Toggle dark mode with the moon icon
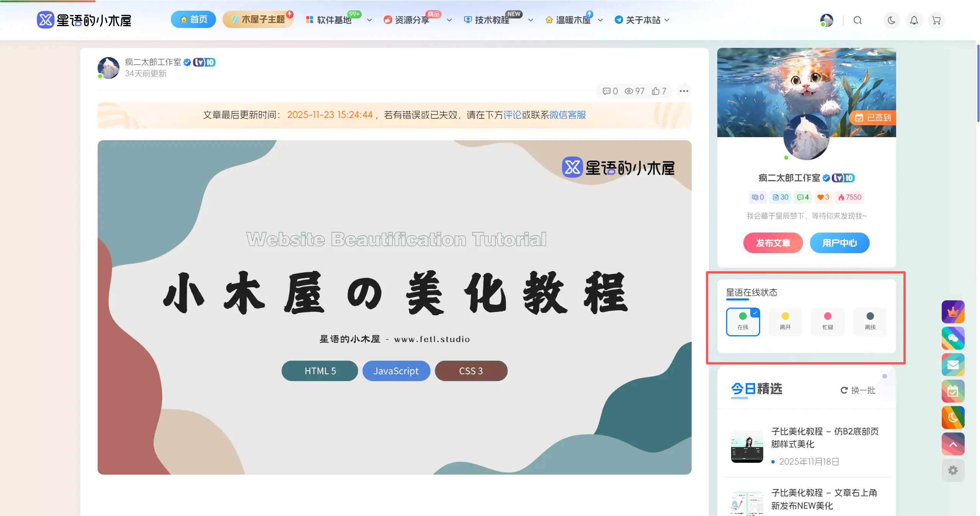Image resolution: width=980 pixels, height=516 pixels. (891, 20)
